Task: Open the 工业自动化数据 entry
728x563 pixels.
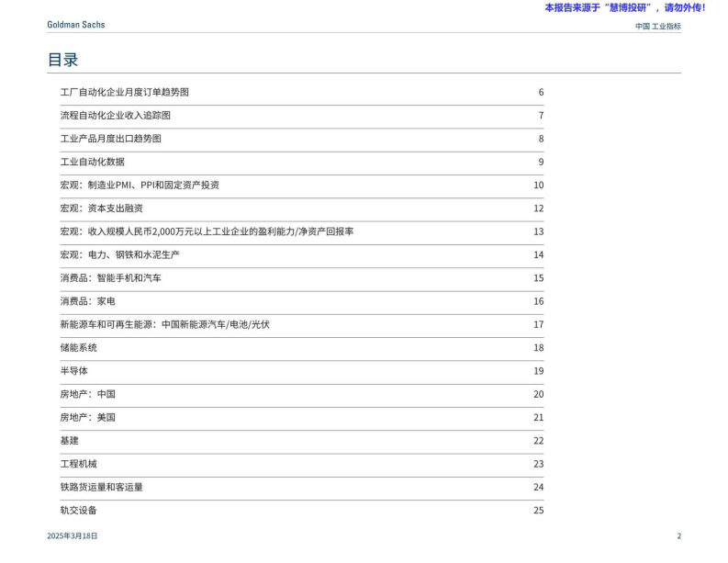Action: pyautogui.click(x=93, y=162)
